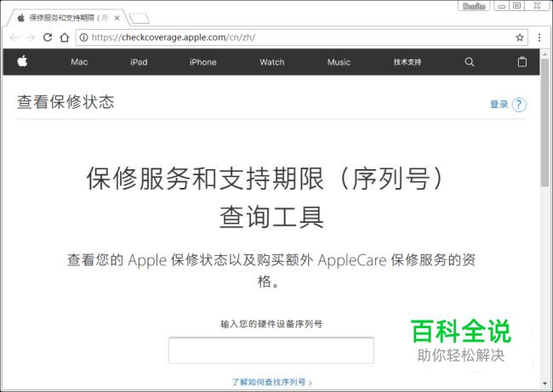Open the search magnifier icon
This screenshot has height=392, width=553.
click(470, 62)
